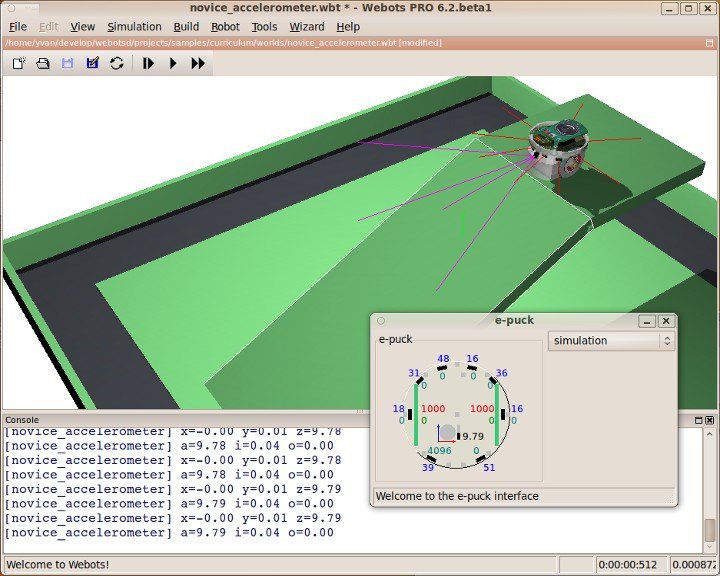Click the Revert/reload world icon
720x576 pixels.
click(x=117, y=63)
